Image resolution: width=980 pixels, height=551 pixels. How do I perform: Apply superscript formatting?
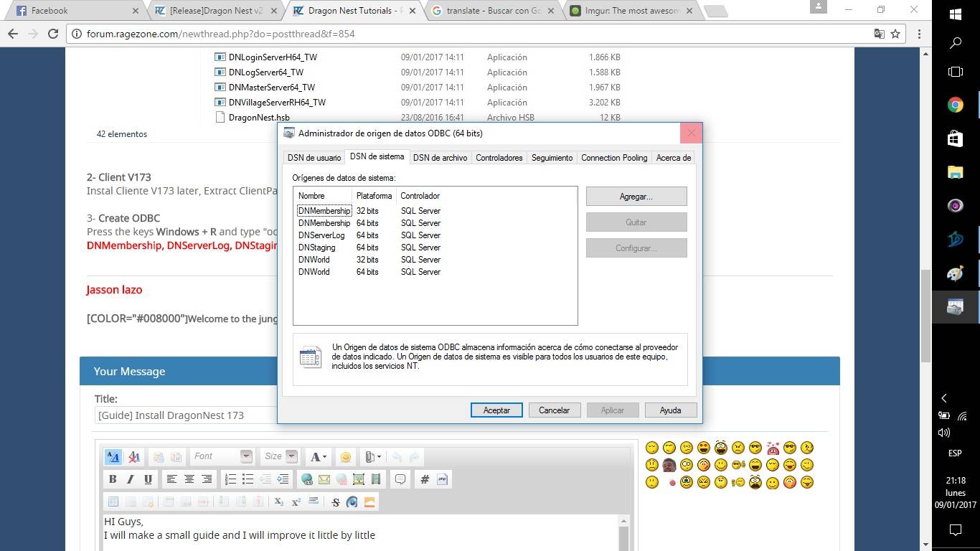(x=296, y=502)
